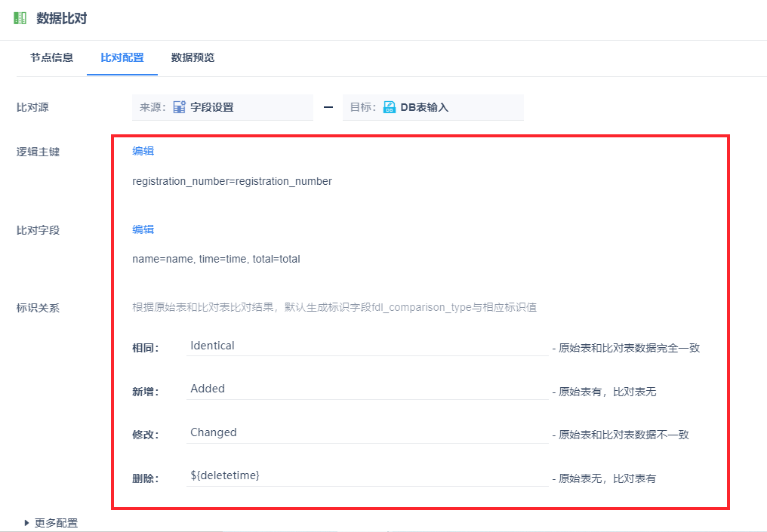Click the 比对字段 label
This screenshot has height=532, width=767.
pyautogui.click(x=39, y=230)
